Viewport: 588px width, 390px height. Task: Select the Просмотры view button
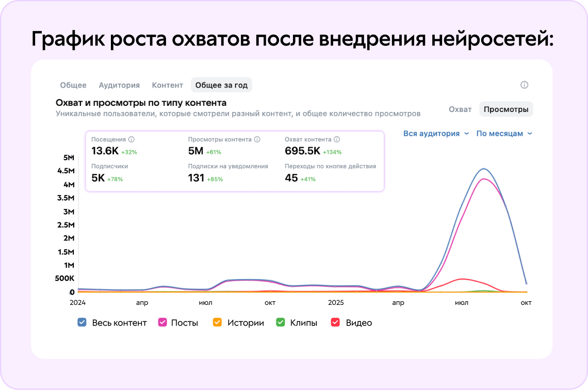click(506, 109)
